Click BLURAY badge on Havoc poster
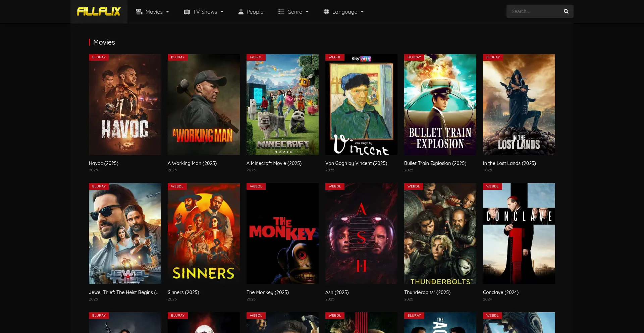The height and width of the screenshot is (333, 644). coord(99,57)
